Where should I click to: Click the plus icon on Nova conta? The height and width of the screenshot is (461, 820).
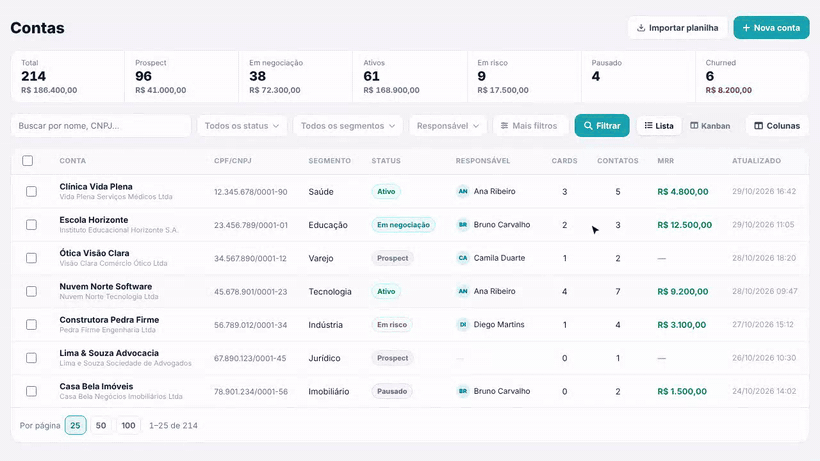[x=746, y=28]
